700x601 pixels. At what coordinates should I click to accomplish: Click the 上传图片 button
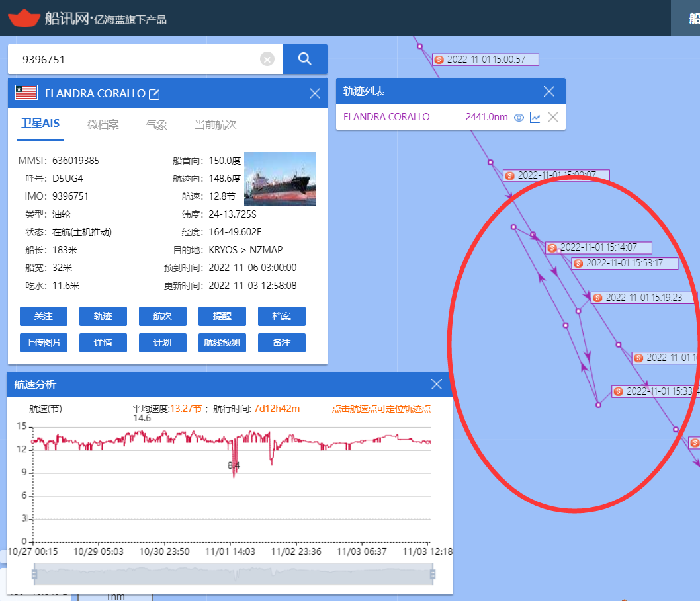click(44, 343)
